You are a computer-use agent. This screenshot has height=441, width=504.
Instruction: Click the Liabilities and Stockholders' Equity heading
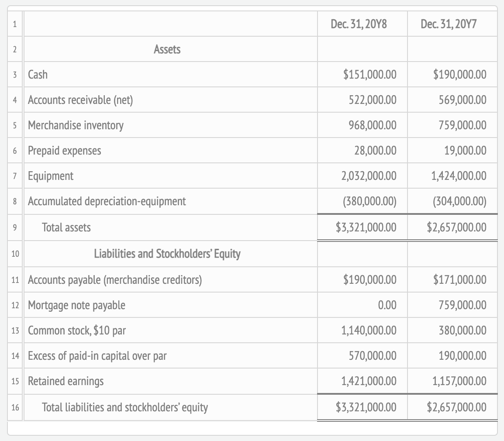point(170,253)
